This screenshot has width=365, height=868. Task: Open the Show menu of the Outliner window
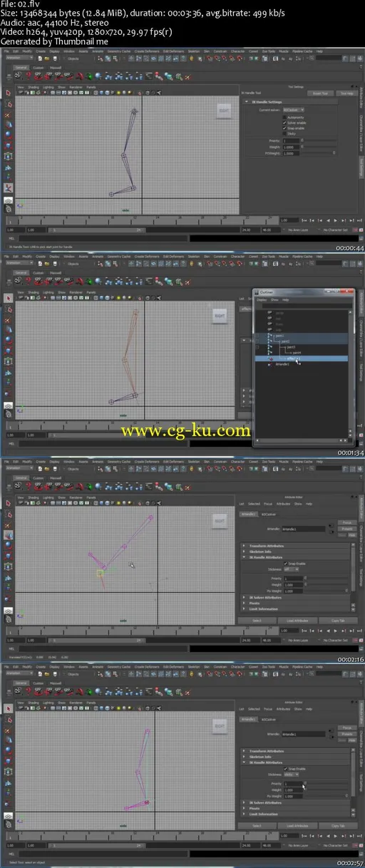click(274, 300)
